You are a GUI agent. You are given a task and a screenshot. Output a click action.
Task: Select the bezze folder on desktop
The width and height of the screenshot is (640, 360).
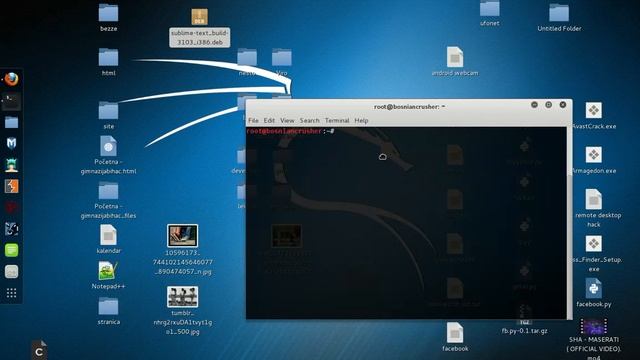click(108, 13)
